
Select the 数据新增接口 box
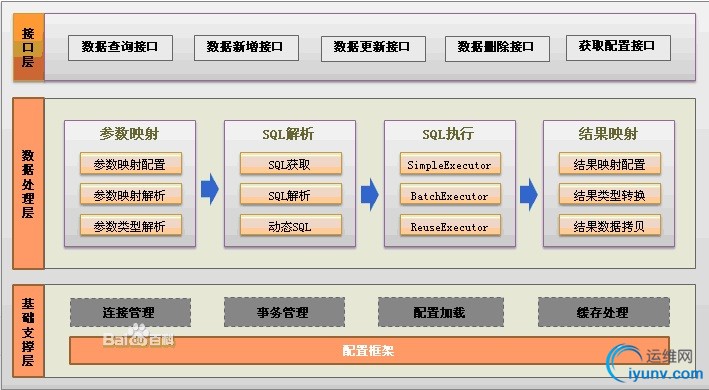click(246, 48)
